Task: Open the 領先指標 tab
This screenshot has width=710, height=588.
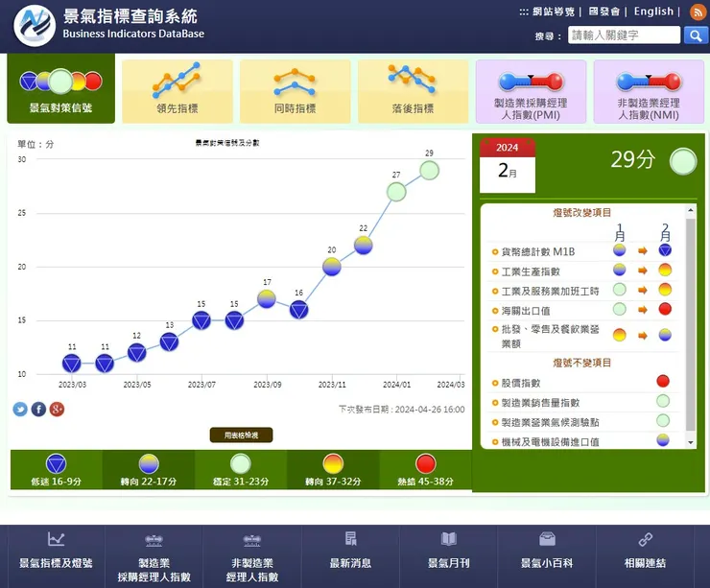Action: point(177,91)
